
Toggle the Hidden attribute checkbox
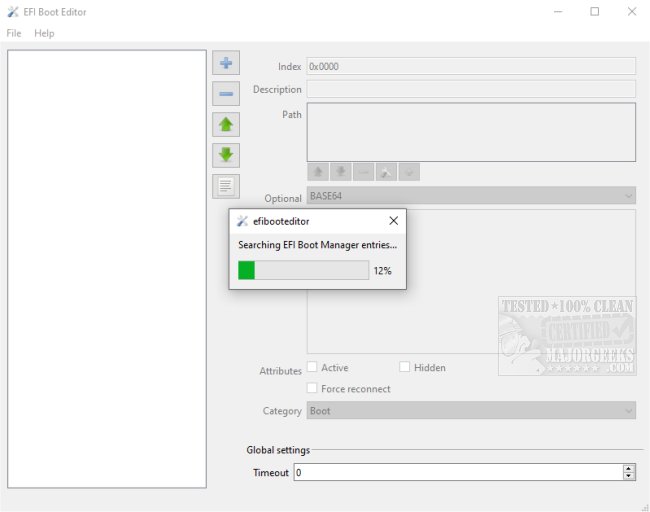(x=405, y=368)
